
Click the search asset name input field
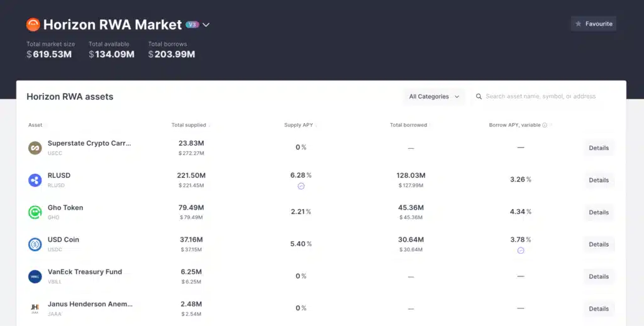544,97
